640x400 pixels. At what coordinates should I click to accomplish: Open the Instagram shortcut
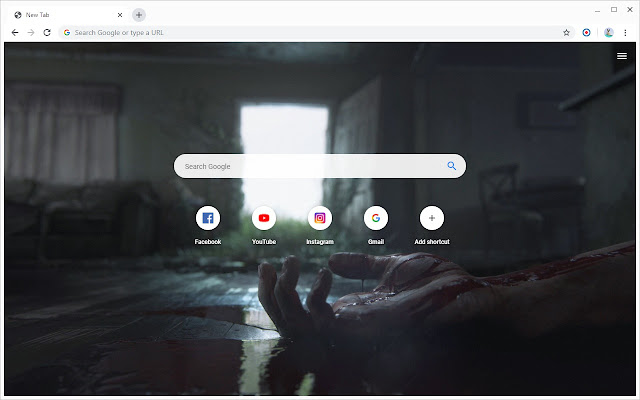(320, 218)
